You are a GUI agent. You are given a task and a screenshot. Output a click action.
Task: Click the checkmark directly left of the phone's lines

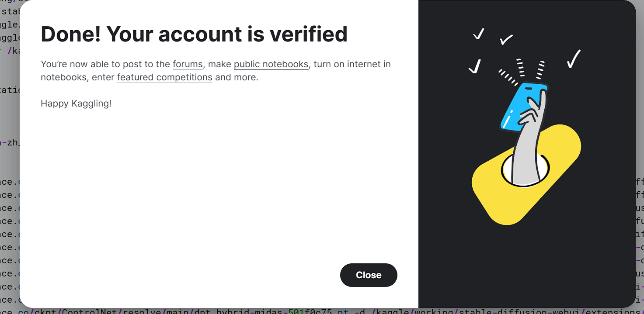pyautogui.click(x=475, y=66)
